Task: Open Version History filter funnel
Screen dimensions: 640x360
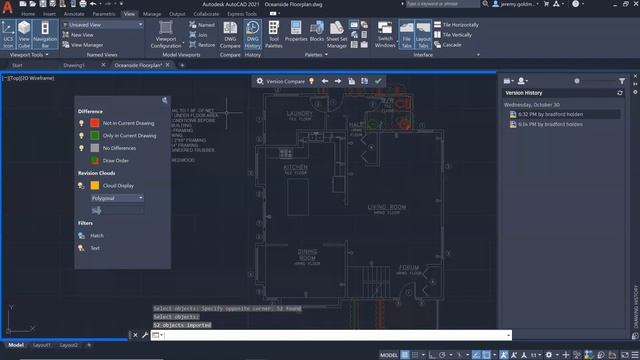Action: [x=622, y=81]
